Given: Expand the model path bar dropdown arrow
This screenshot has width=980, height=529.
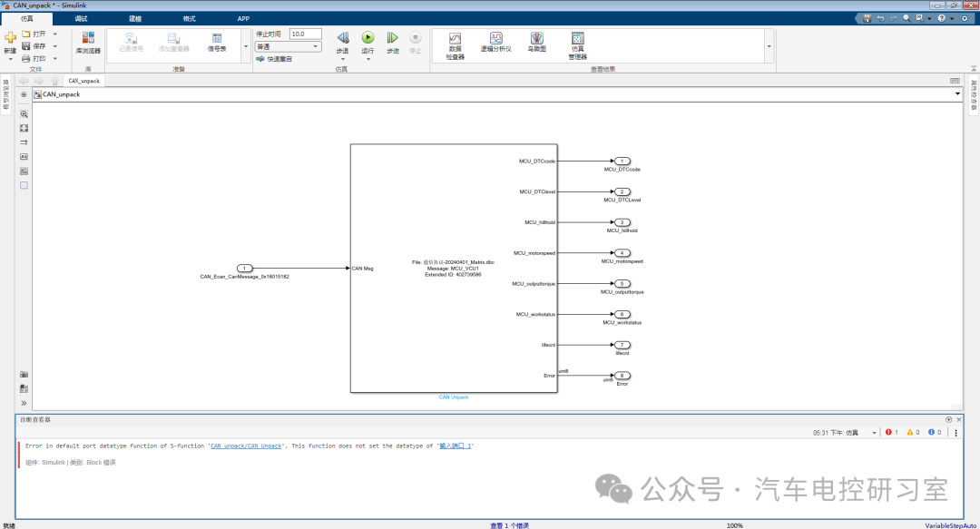Looking at the screenshot, I should tap(957, 93).
